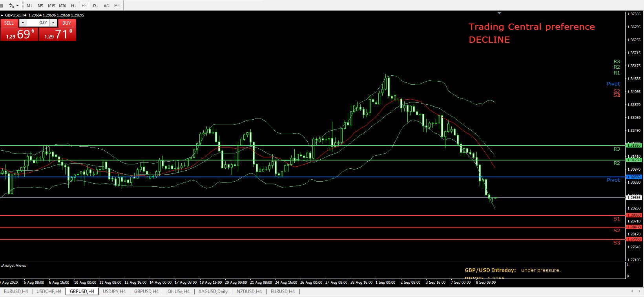
Task: Increase trade volume with up arrow
Action: pos(53,23)
